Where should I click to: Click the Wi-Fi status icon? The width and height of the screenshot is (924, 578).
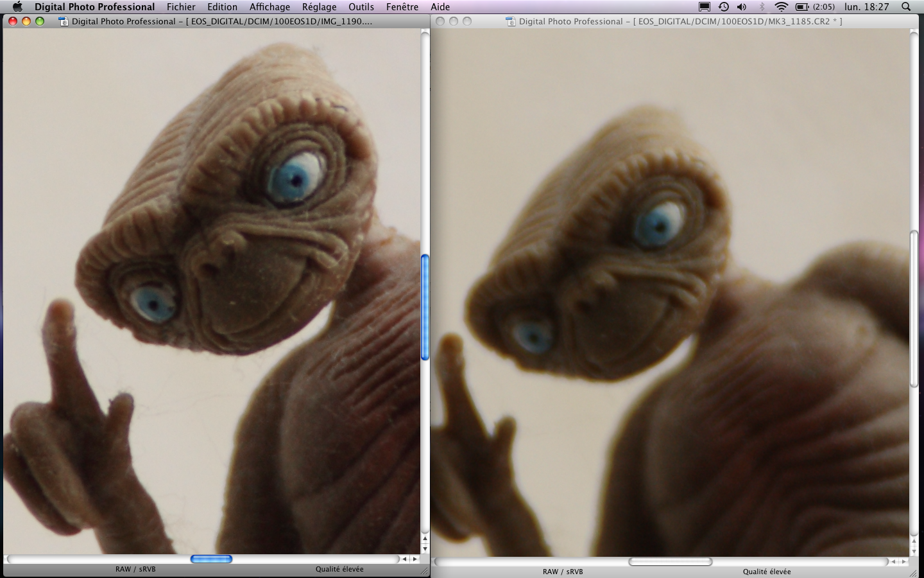781,6
